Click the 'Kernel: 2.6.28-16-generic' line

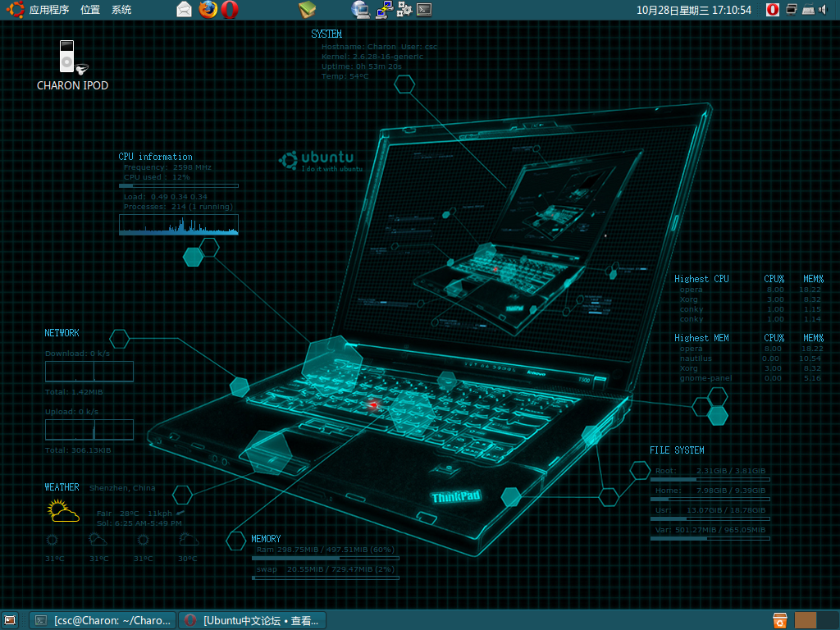pyautogui.click(x=372, y=57)
